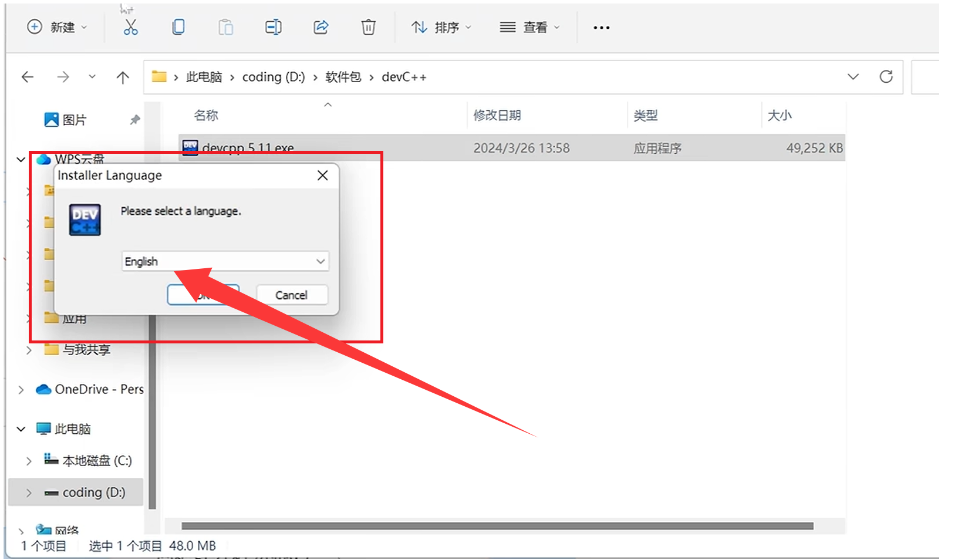
Task: Expand the coding (D:) tree node
Action: point(28,492)
